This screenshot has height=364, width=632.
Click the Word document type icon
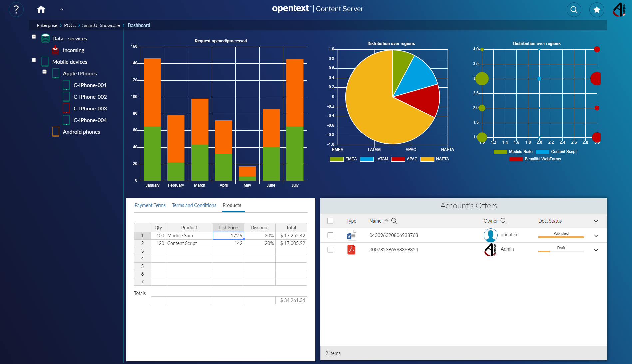(351, 235)
